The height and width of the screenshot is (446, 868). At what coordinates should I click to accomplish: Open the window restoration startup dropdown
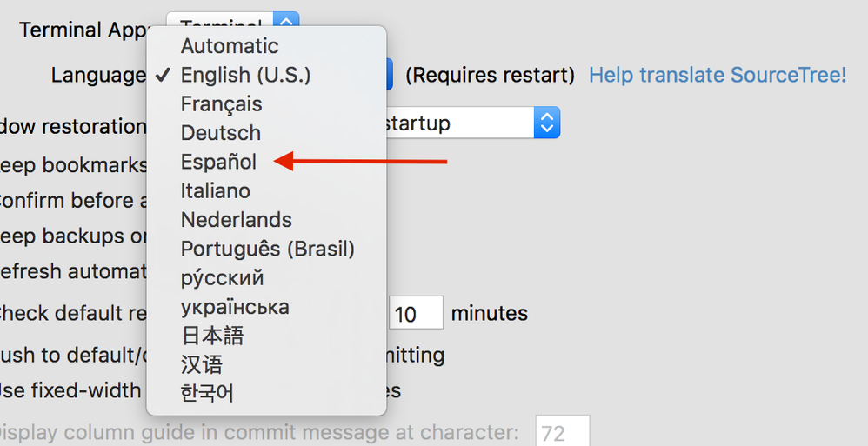[x=546, y=123]
